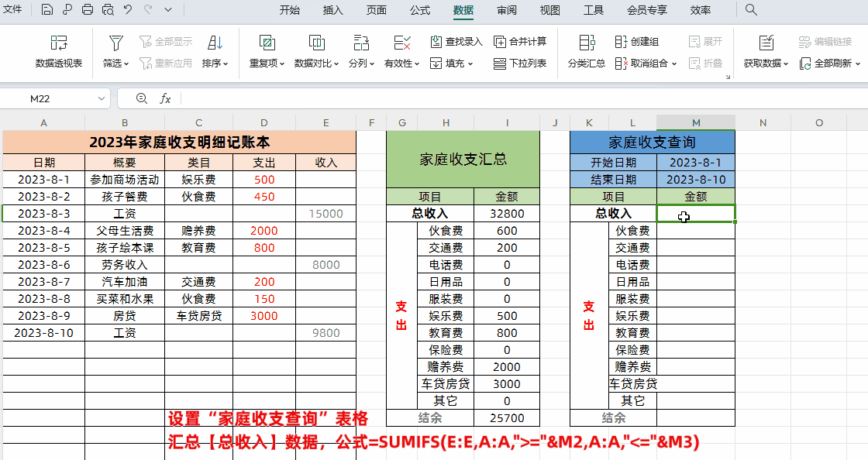This screenshot has width=868, height=460.
Task: Click 全部显示 show all button
Action: pos(166,42)
